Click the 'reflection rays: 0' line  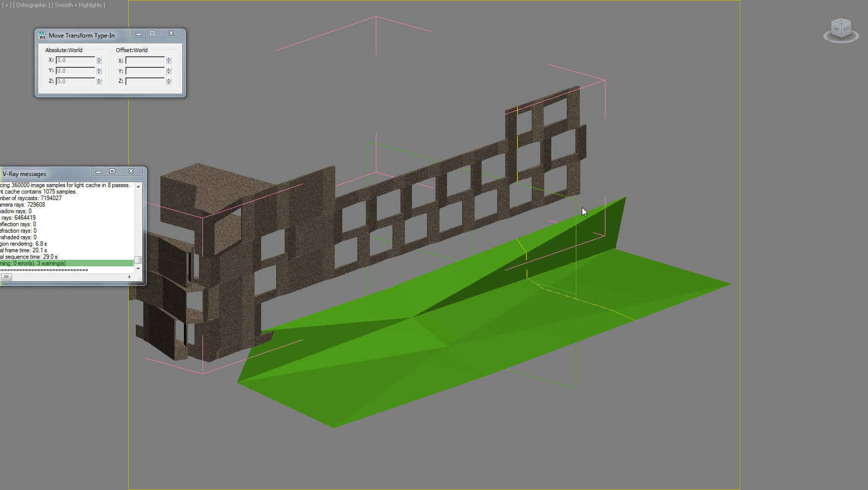tap(18, 224)
